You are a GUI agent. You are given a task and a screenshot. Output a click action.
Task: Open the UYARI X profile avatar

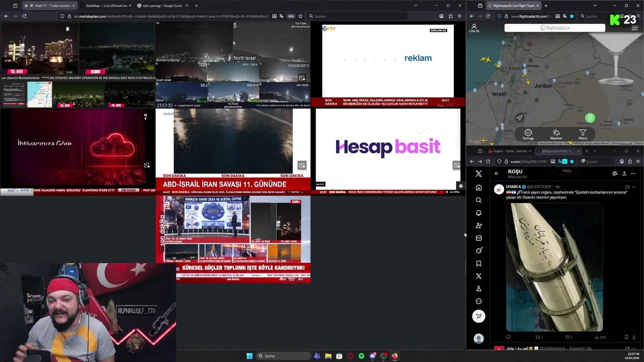(499, 189)
